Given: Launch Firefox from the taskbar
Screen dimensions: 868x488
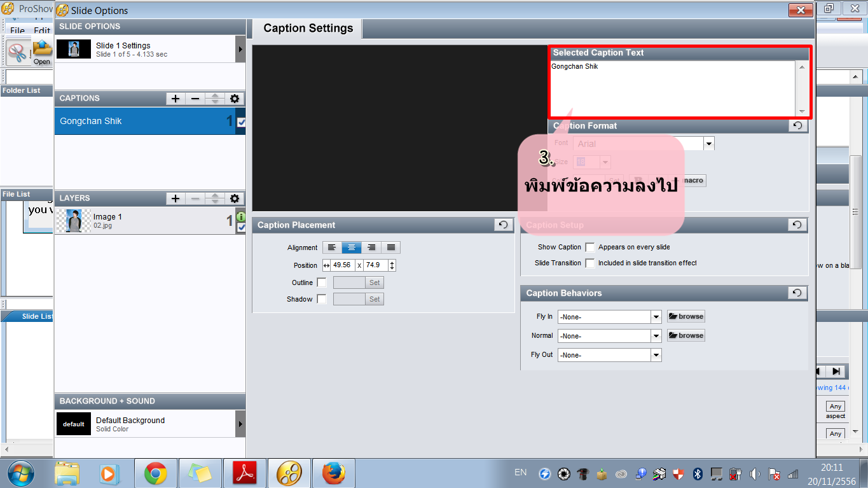Looking at the screenshot, I should click(x=334, y=473).
